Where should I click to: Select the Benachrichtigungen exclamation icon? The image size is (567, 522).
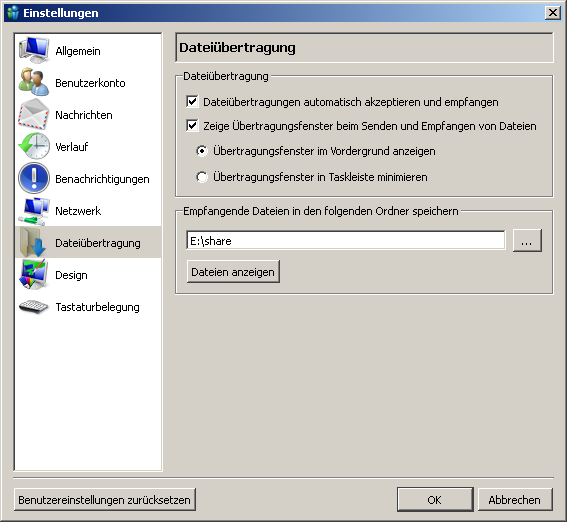[34, 178]
